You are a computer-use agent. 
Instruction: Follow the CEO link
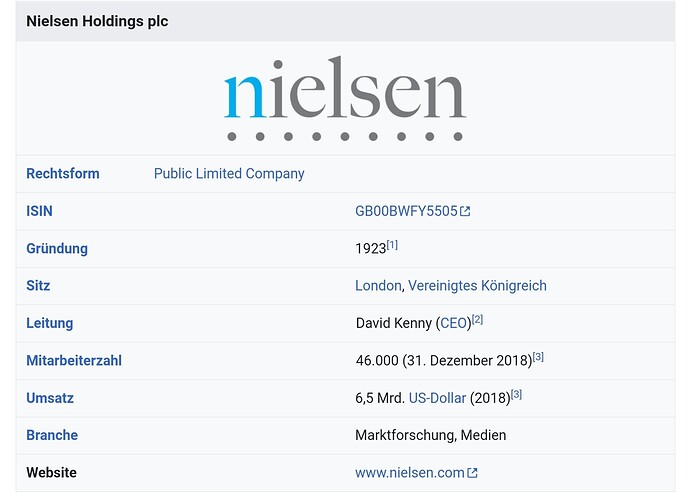click(454, 323)
